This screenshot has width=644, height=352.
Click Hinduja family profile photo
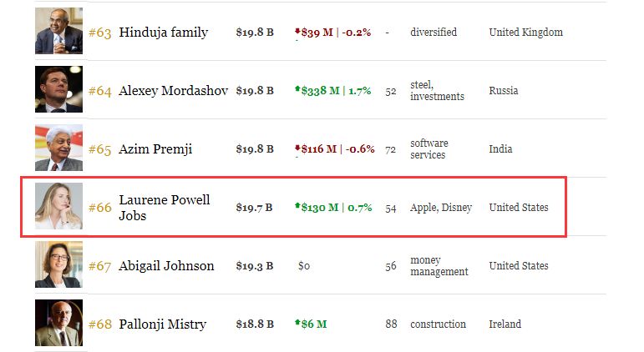[x=58, y=32]
